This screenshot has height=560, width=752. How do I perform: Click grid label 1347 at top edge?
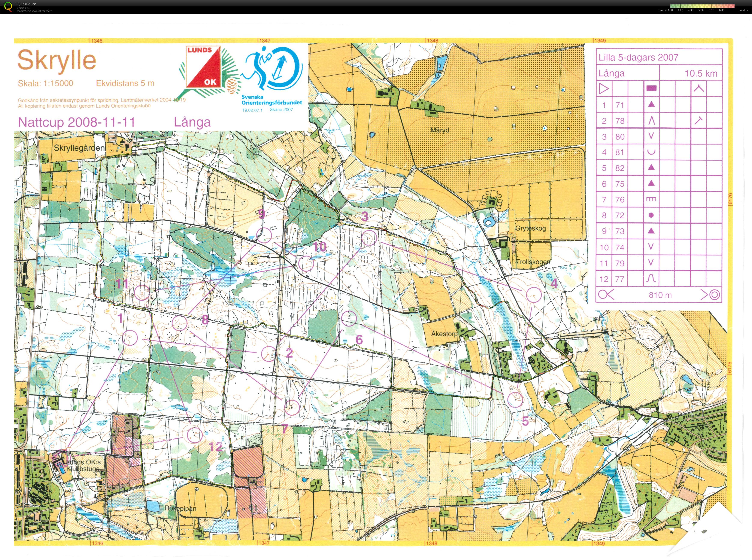(265, 41)
